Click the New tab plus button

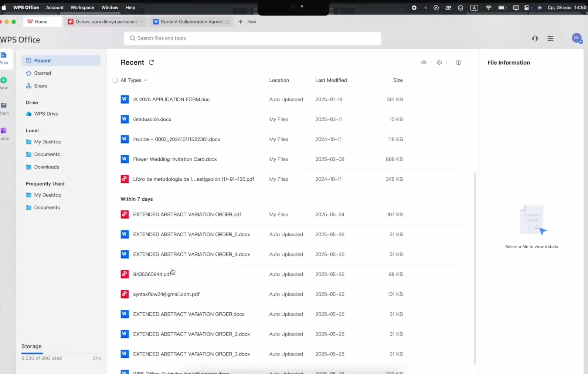click(241, 22)
